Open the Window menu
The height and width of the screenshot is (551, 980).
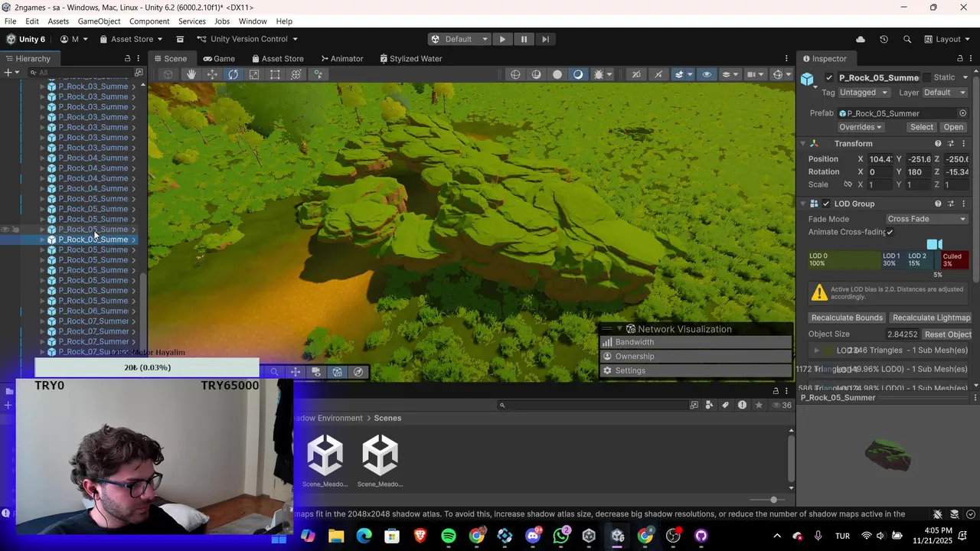[x=253, y=21]
